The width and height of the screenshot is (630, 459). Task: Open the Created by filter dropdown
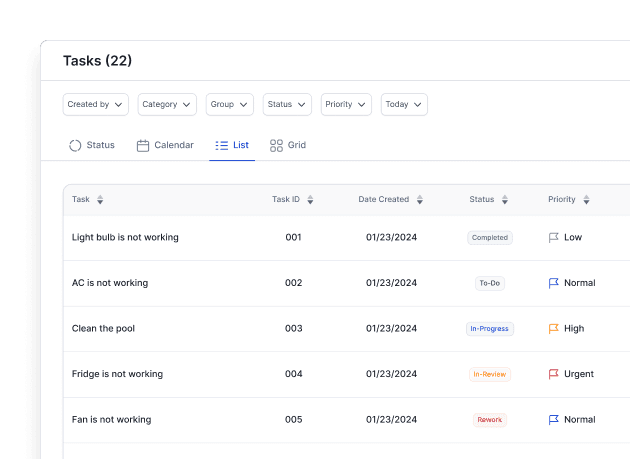[96, 104]
